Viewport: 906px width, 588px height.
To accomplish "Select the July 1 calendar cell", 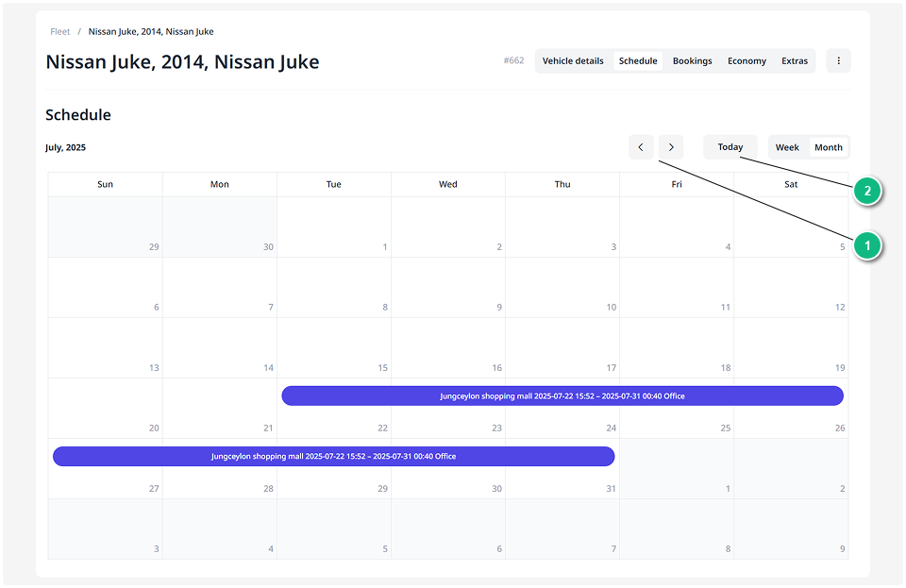I will point(334,227).
